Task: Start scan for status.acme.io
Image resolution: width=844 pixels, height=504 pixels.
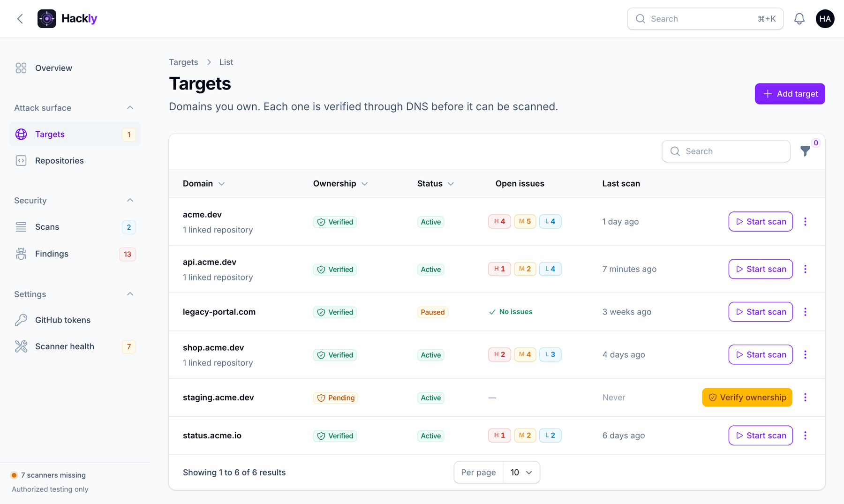Action: (761, 436)
